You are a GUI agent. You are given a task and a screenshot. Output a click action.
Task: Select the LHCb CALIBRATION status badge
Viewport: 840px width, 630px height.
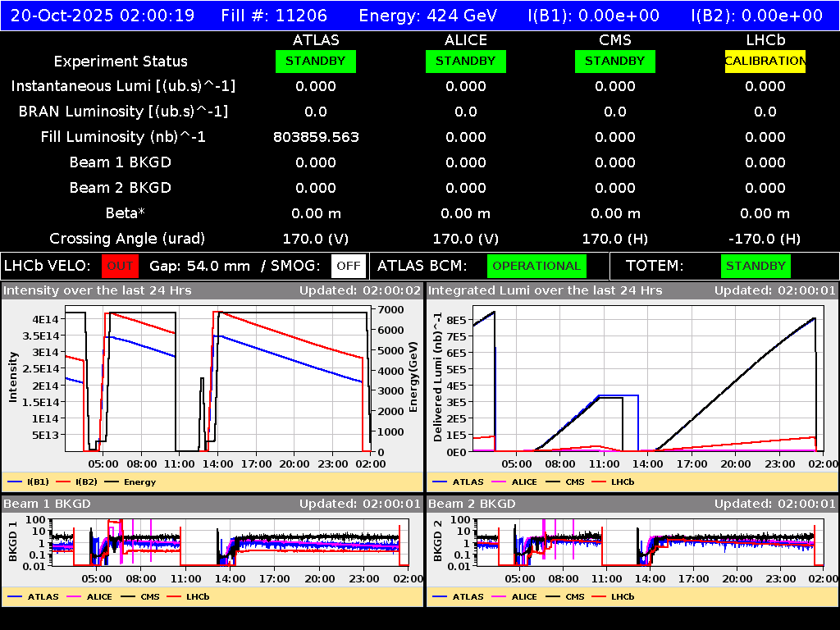point(764,61)
